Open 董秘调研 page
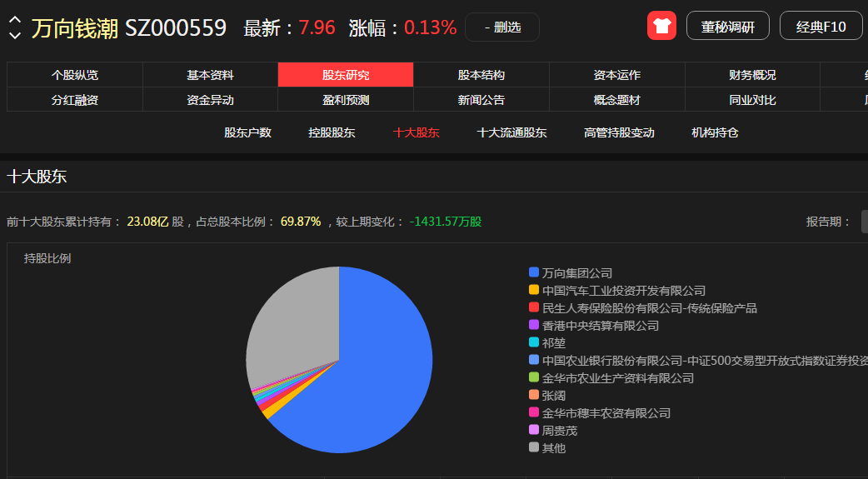The width and height of the screenshot is (868, 479). (727, 26)
